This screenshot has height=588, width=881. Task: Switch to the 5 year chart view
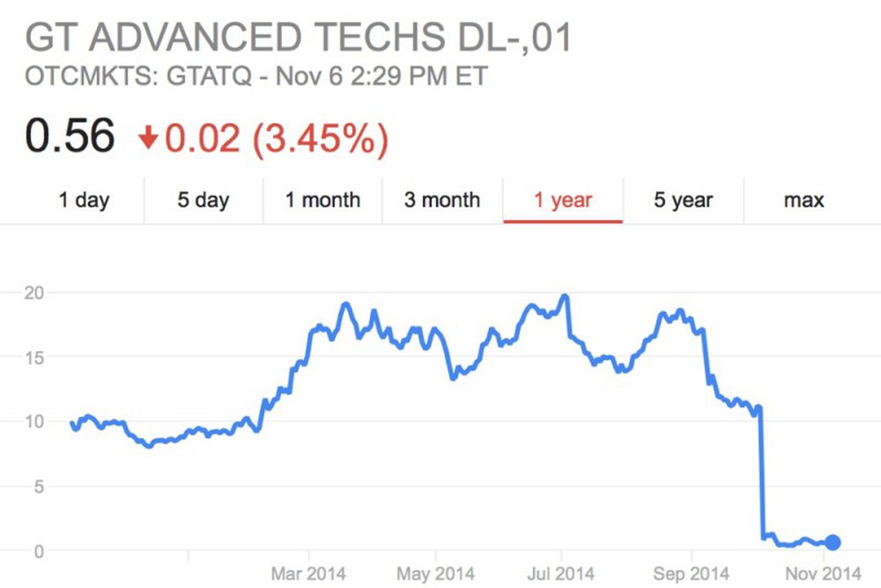pyautogui.click(x=682, y=200)
